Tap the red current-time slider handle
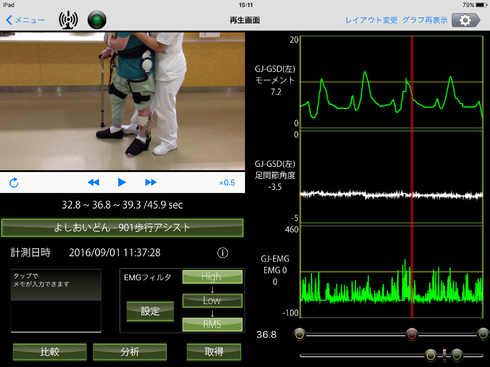The width and height of the screenshot is (490, 367). (x=412, y=334)
